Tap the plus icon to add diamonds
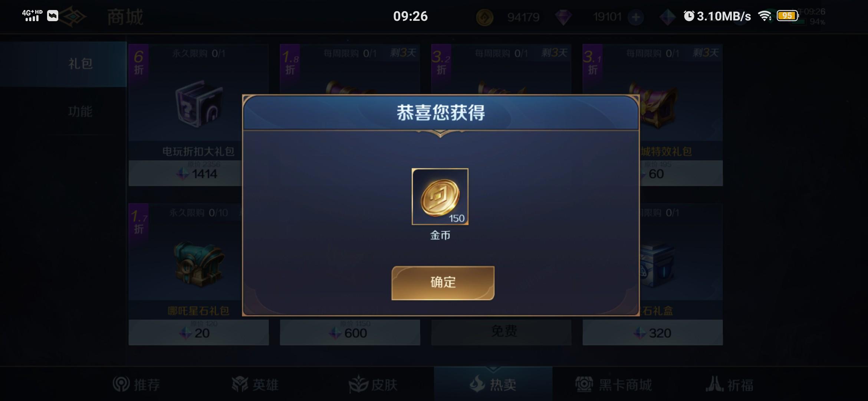The width and height of the screenshot is (868, 401). tap(635, 17)
